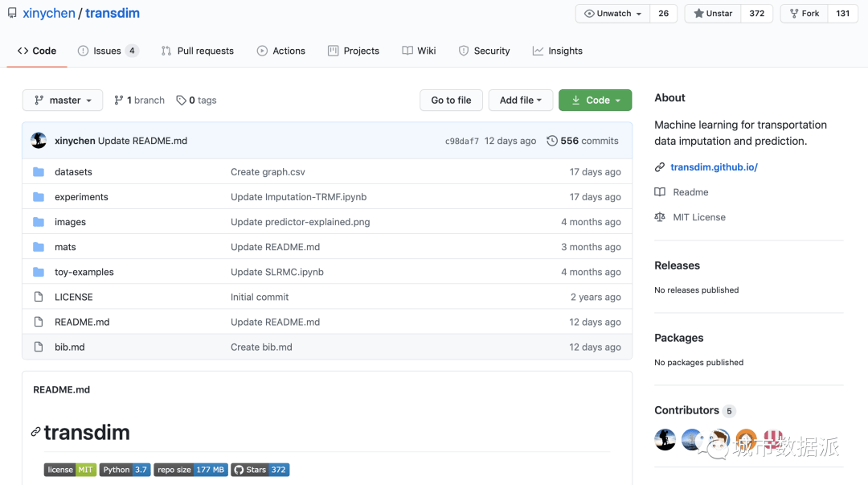The height and width of the screenshot is (485, 868).
Task: Click the branch icon next to 1 branch
Action: coord(119,101)
